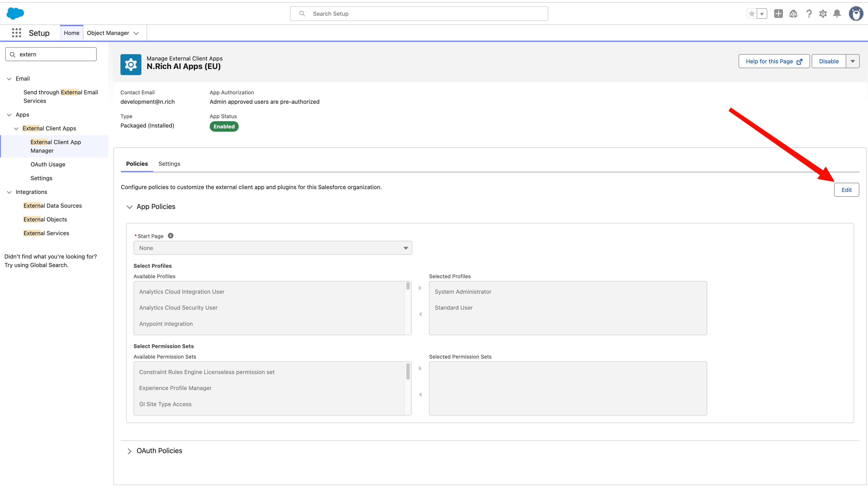The height and width of the screenshot is (497, 868).
Task: Remove permission set with left arrow
Action: pyautogui.click(x=420, y=395)
